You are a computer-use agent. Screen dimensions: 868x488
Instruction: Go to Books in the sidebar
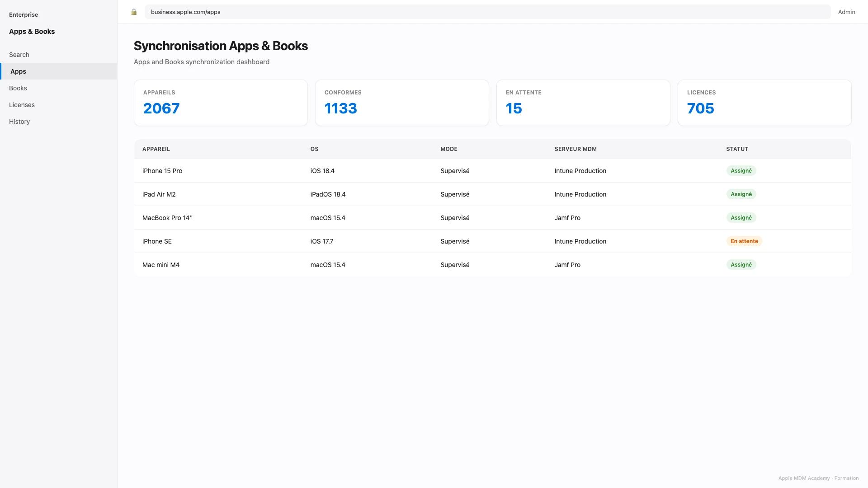[59, 88]
